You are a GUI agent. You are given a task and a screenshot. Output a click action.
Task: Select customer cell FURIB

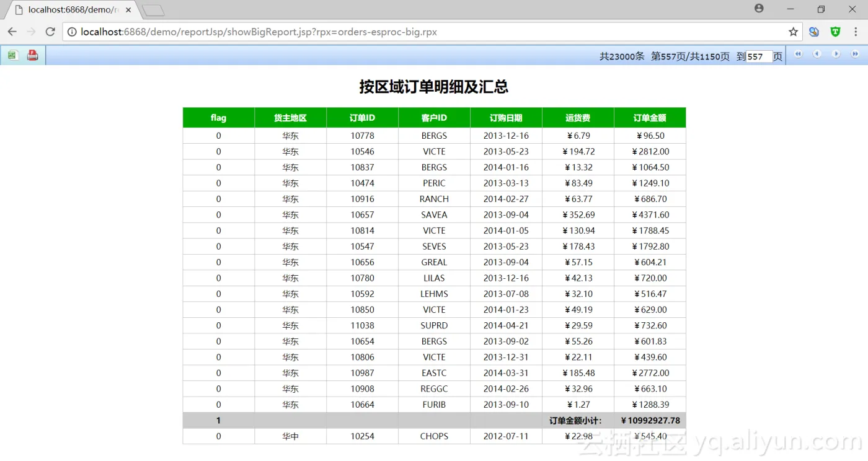coord(434,405)
